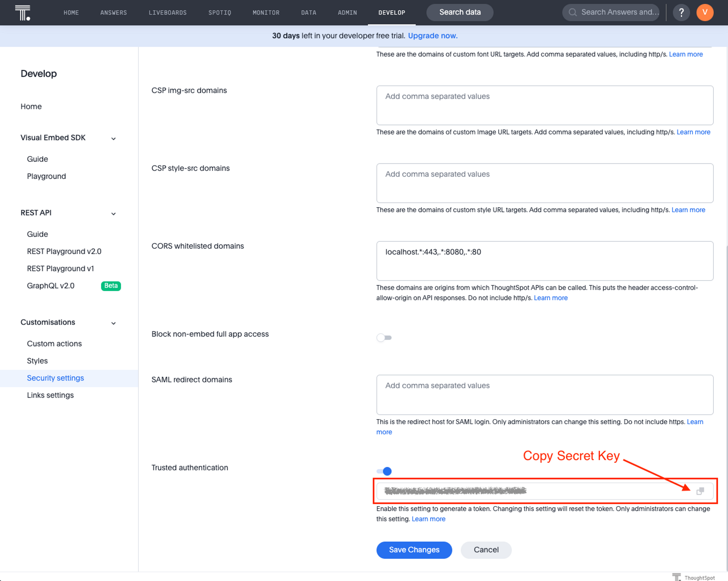728x581 pixels.
Task: Click the CORS whitelisted domains field
Action: (x=545, y=260)
